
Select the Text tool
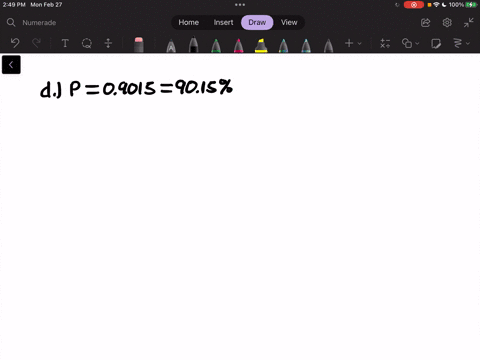click(x=65, y=43)
